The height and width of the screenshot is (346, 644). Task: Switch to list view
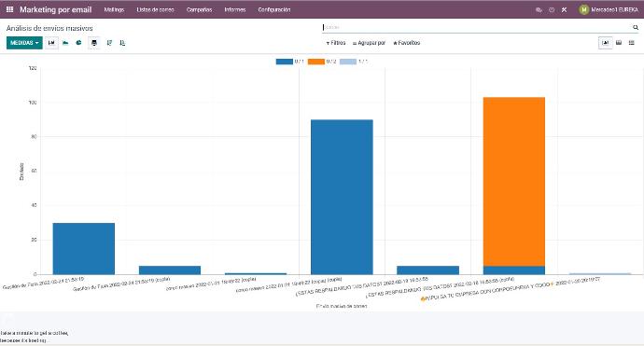click(x=632, y=43)
